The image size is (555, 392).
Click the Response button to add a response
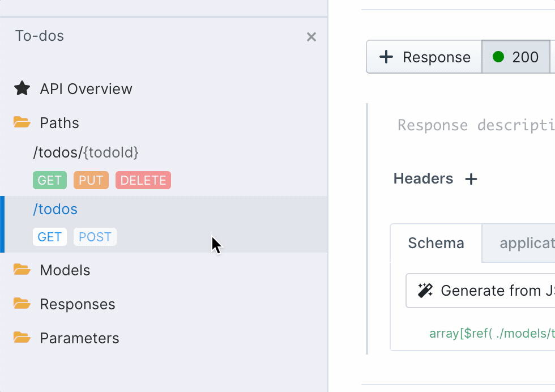423,57
